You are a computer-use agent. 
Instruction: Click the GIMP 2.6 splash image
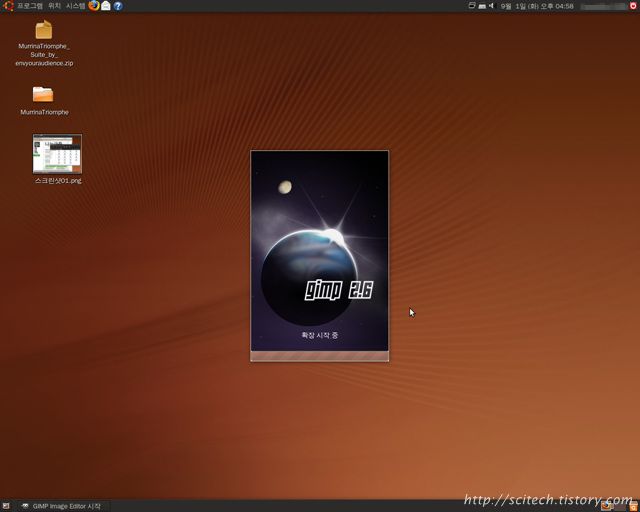coord(320,251)
